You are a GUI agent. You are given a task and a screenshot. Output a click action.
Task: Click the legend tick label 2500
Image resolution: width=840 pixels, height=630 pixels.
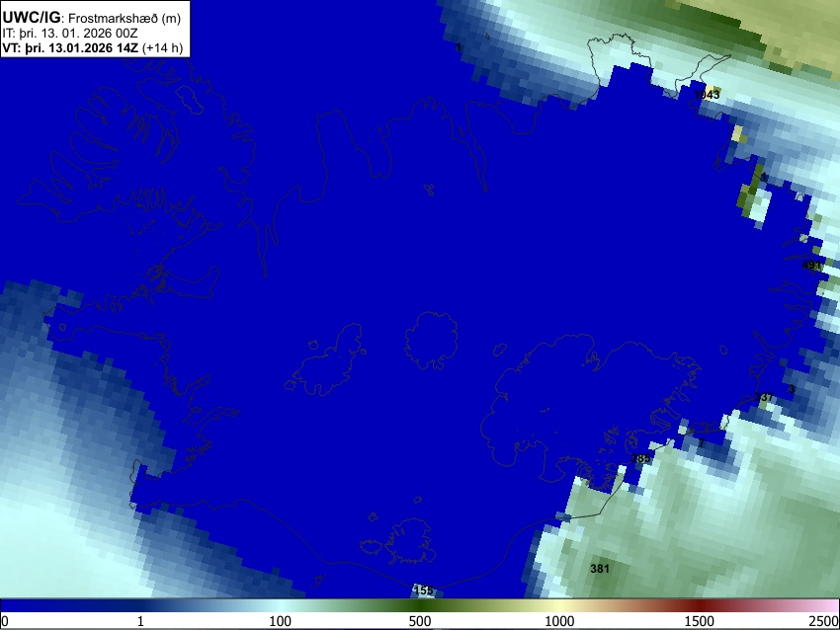tap(825, 621)
